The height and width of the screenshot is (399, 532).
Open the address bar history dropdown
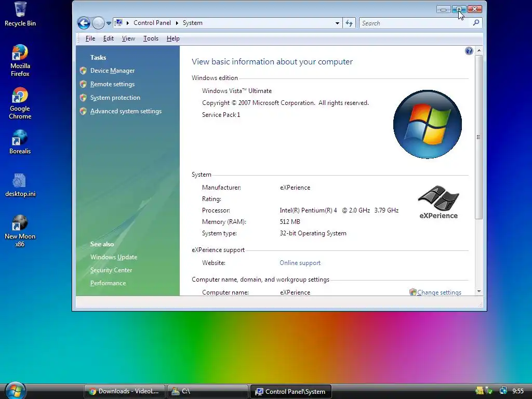coord(337,23)
